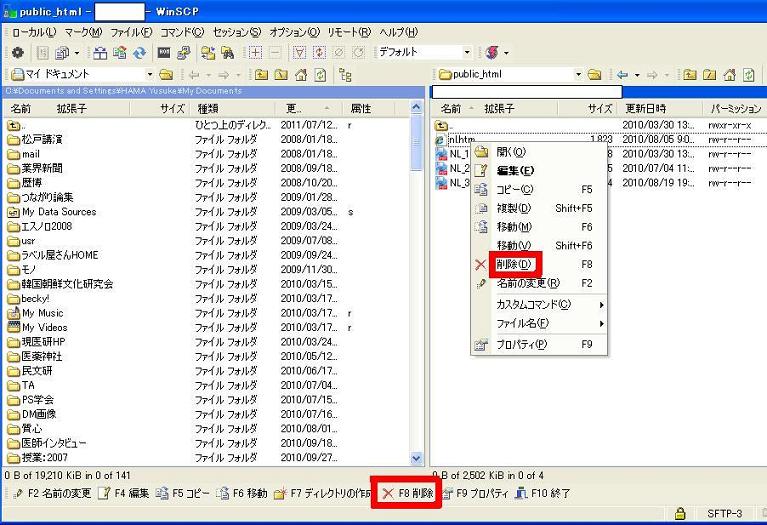Choose 削除 in the context menu
This screenshot has height=525, width=767.
(x=515, y=265)
